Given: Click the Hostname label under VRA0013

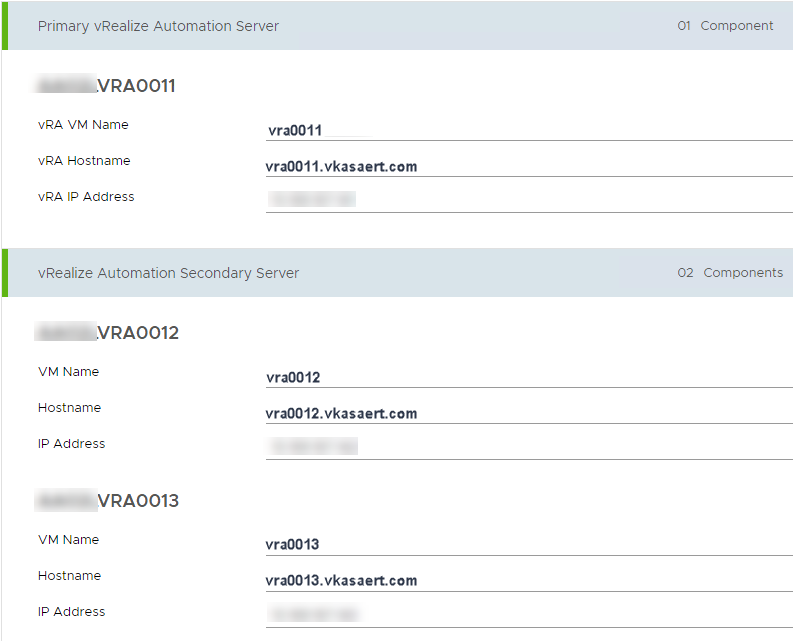Looking at the screenshot, I should 69,576.
